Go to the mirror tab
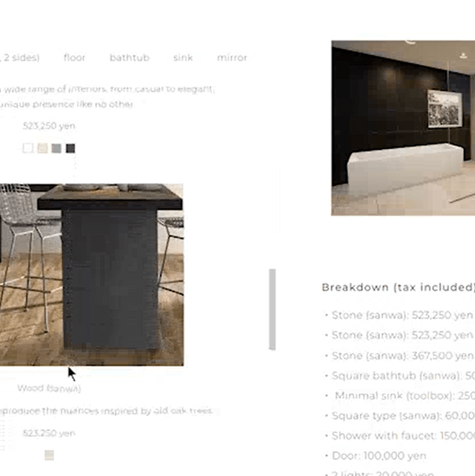This screenshot has height=476, width=475. 232,58
